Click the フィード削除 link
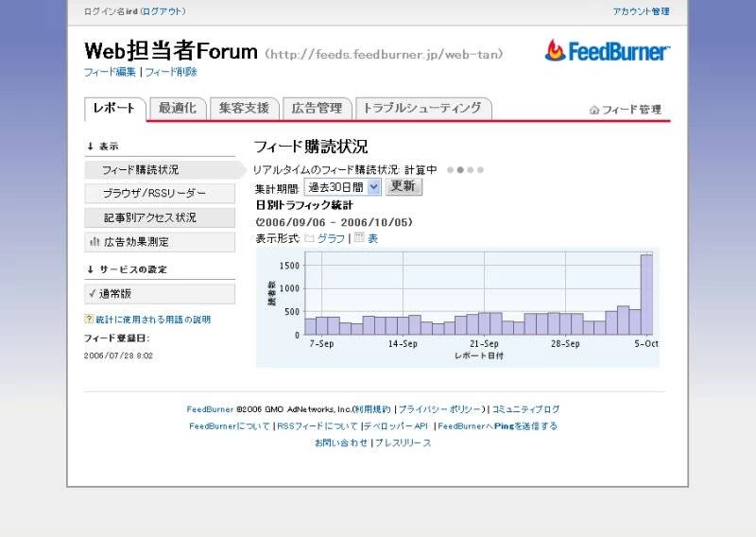Screen dimensions: 756x537 (171, 72)
